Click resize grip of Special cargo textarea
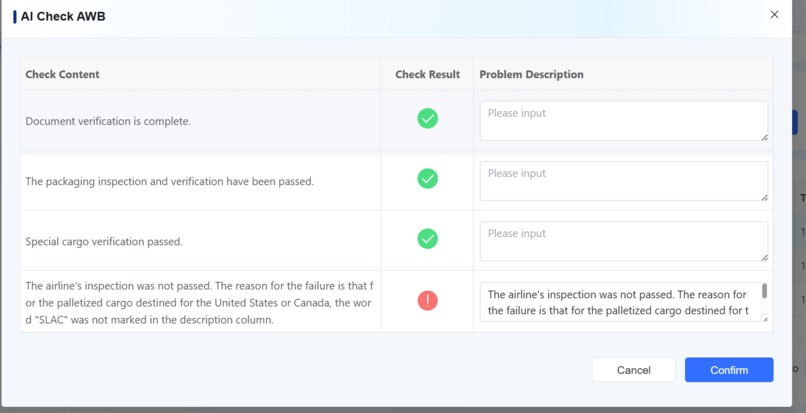The width and height of the screenshot is (806, 413). coord(764,257)
